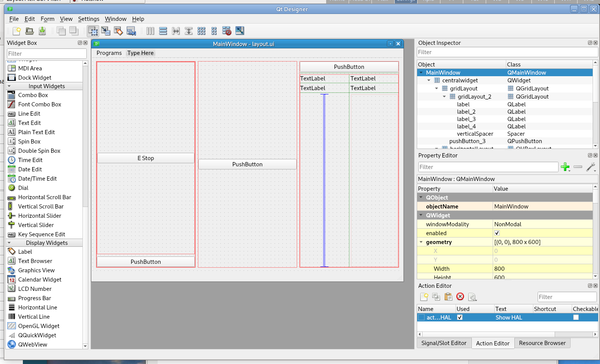Click the Widget Box filter field
Image resolution: width=600 pixels, height=364 pixels.
[46, 54]
